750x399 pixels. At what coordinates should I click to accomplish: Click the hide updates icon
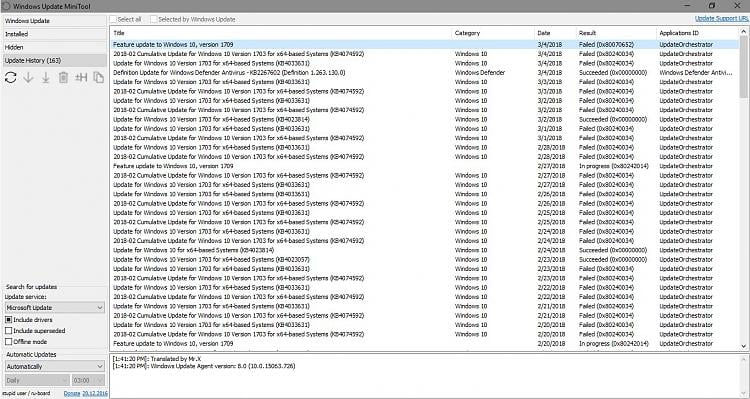tap(81, 78)
